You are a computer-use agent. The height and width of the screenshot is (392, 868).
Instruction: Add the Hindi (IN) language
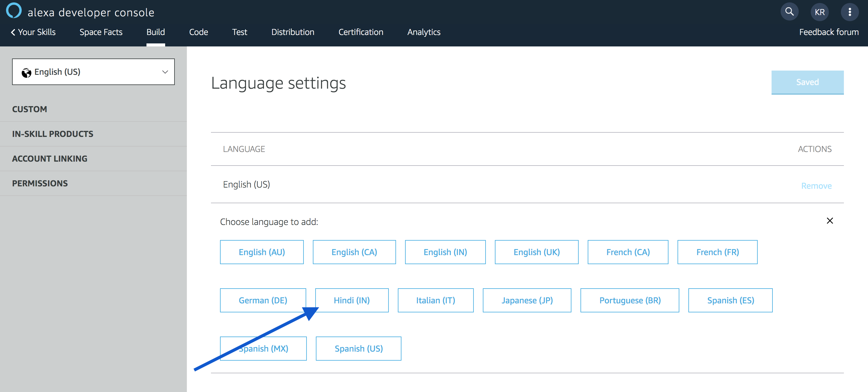[352, 300]
